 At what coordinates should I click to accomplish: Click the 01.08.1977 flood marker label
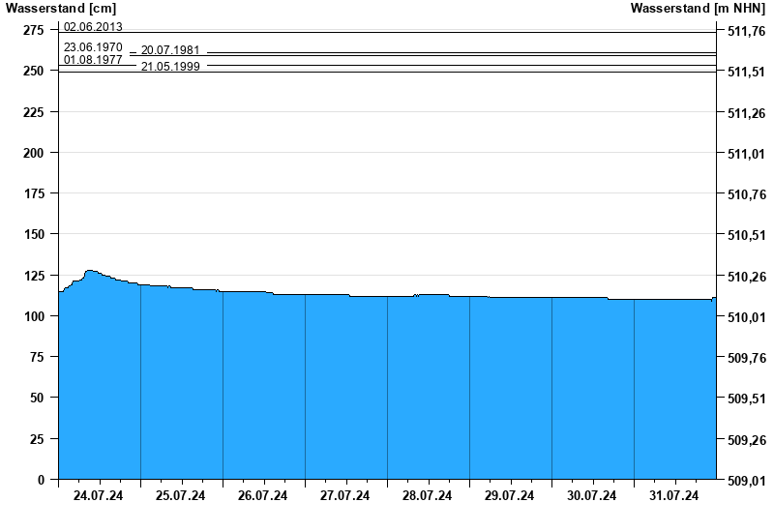[x=93, y=59]
